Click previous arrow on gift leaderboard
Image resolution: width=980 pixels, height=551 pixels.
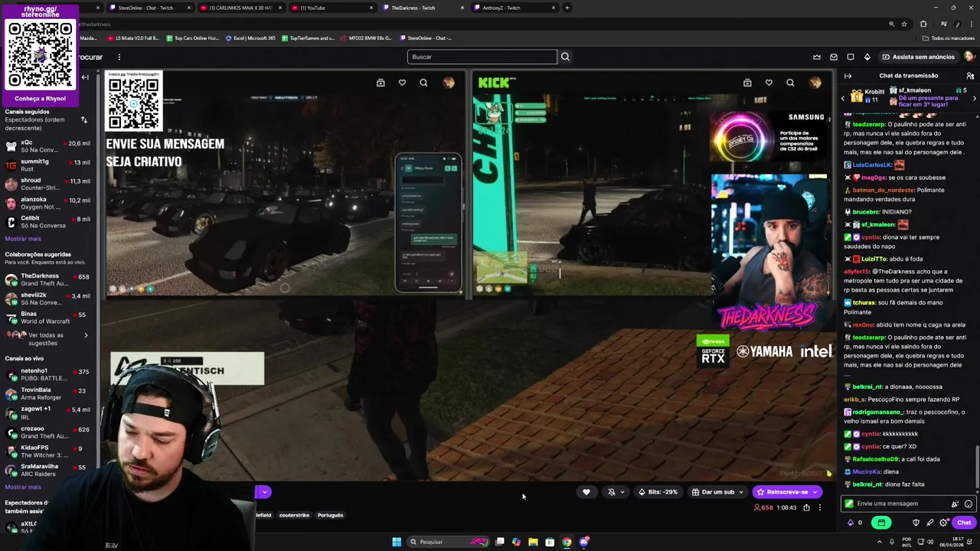[x=843, y=98]
